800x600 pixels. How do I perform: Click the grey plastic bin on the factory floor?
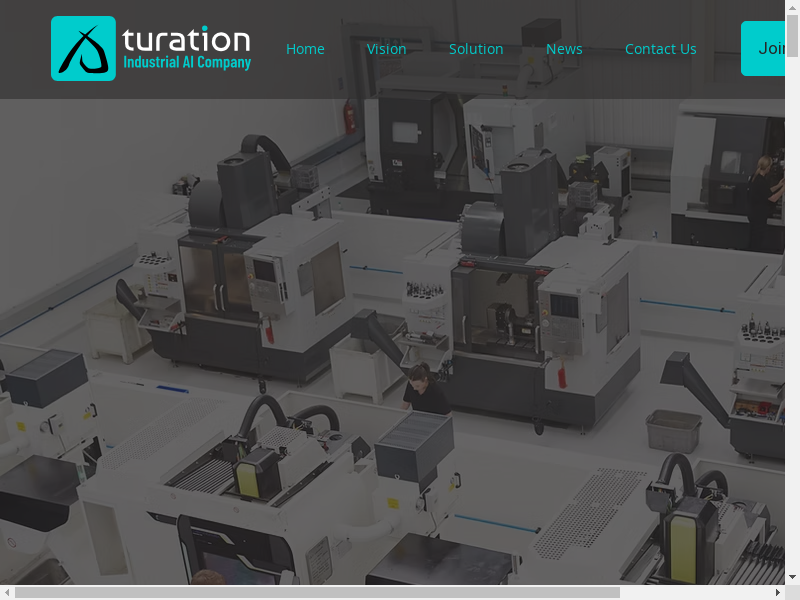[673, 430]
